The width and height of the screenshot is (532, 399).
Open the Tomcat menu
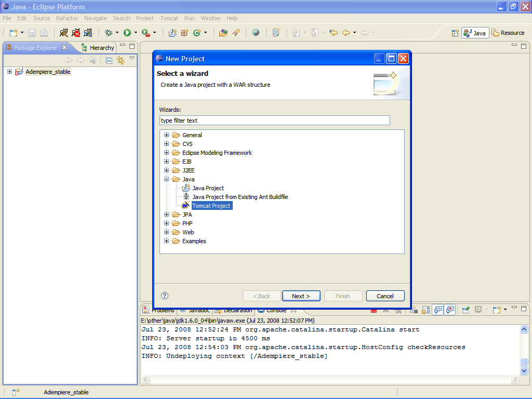coord(169,18)
